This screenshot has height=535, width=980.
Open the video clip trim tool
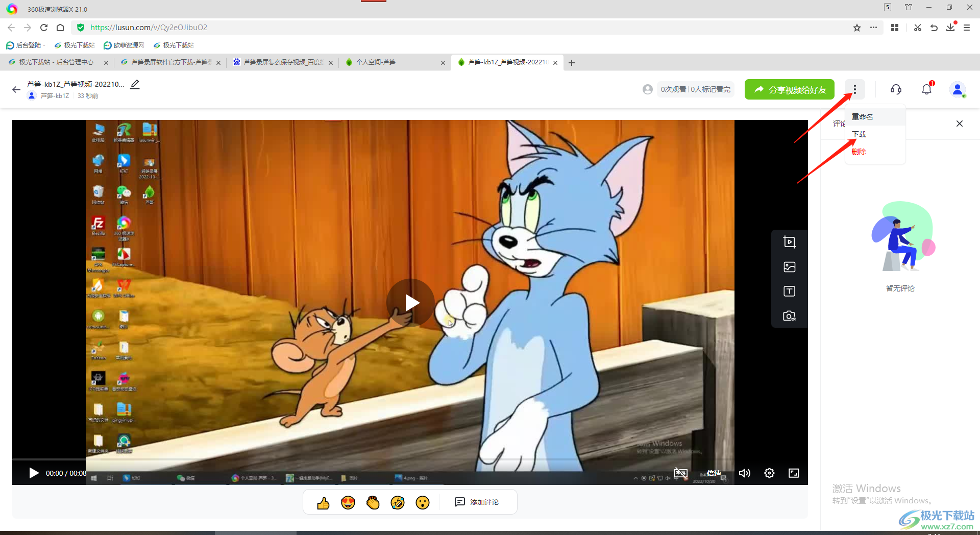790,242
